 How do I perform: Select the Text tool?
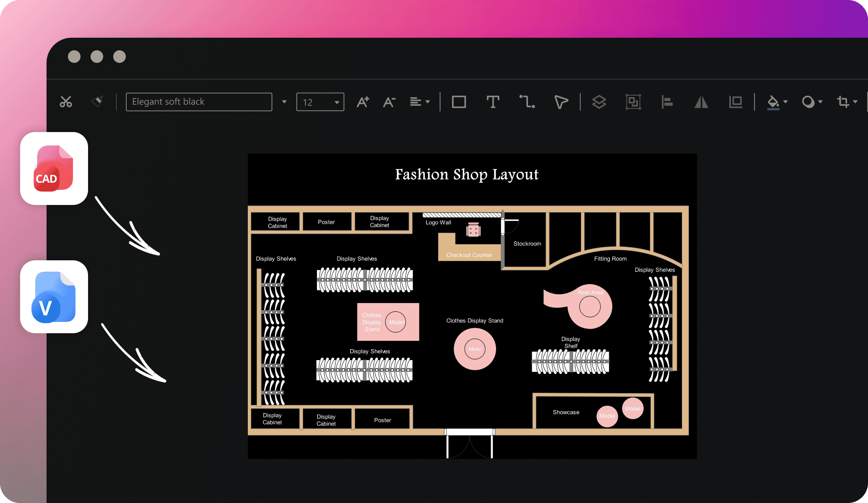(x=493, y=102)
